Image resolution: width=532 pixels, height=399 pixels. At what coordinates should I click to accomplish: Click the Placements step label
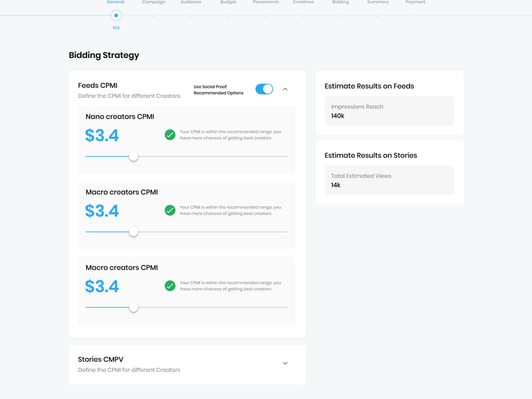(x=265, y=2)
